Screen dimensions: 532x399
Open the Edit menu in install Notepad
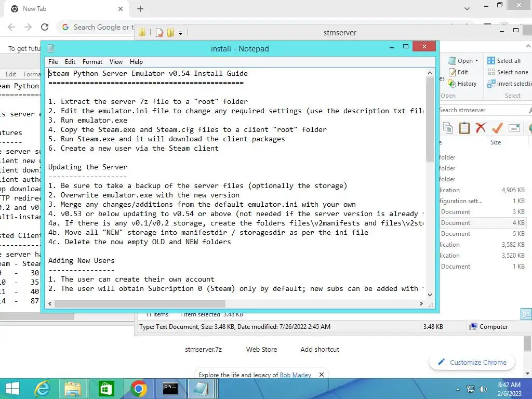pos(70,62)
